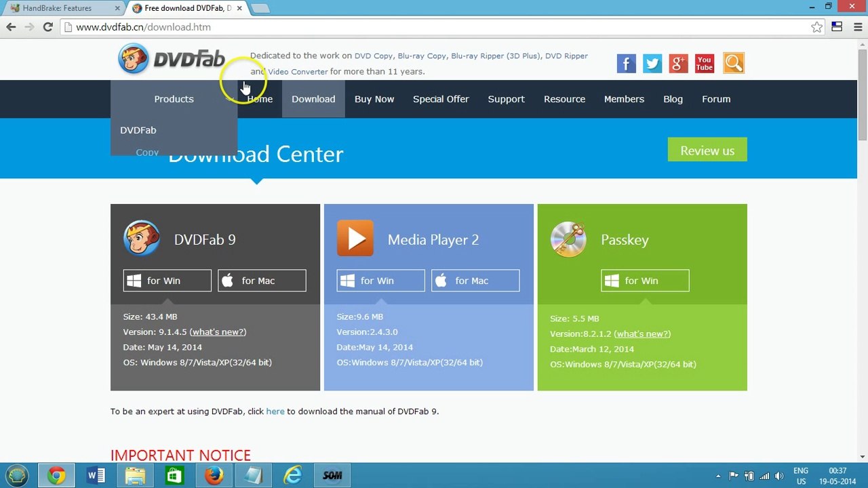Click the here link for the manual
The width and height of the screenshot is (868, 488).
pos(275,411)
